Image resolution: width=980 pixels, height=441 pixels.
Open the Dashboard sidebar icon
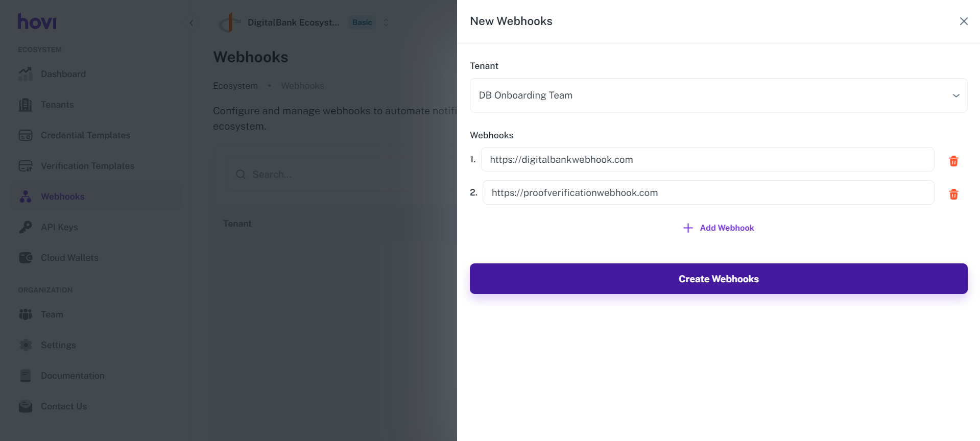[26, 74]
